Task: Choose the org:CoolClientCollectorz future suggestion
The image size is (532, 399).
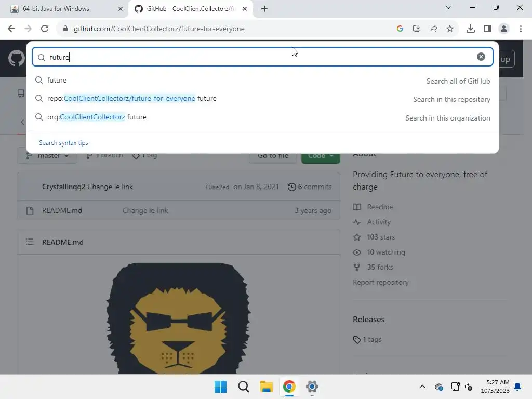Action: pos(262,117)
